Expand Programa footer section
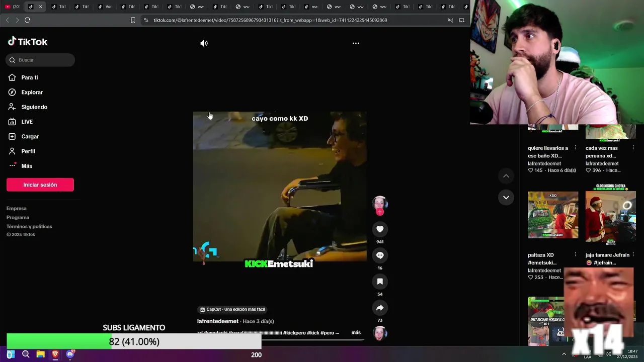The image size is (644, 362). [x=18, y=218]
